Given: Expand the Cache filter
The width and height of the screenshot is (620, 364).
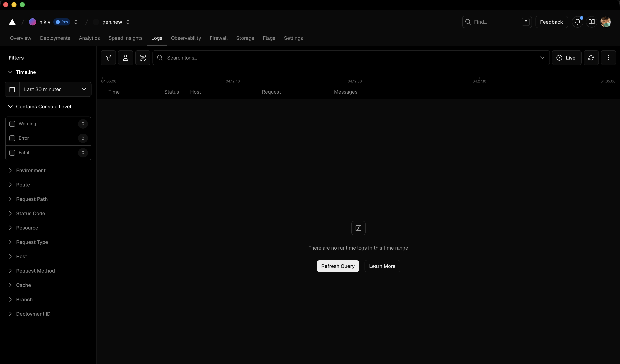Looking at the screenshot, I should [20, 285].
